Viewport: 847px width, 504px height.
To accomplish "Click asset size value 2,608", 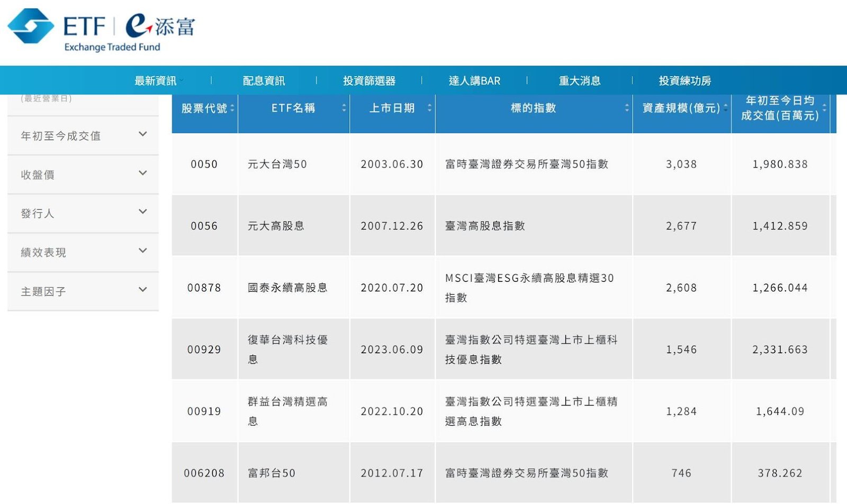I will click(x=681, y=288).
